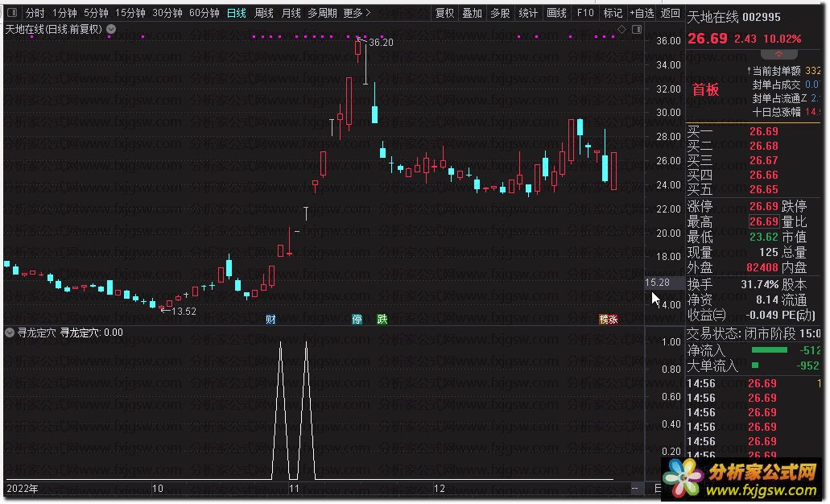Click the 财 financial report marker

(x=270, y=320)
